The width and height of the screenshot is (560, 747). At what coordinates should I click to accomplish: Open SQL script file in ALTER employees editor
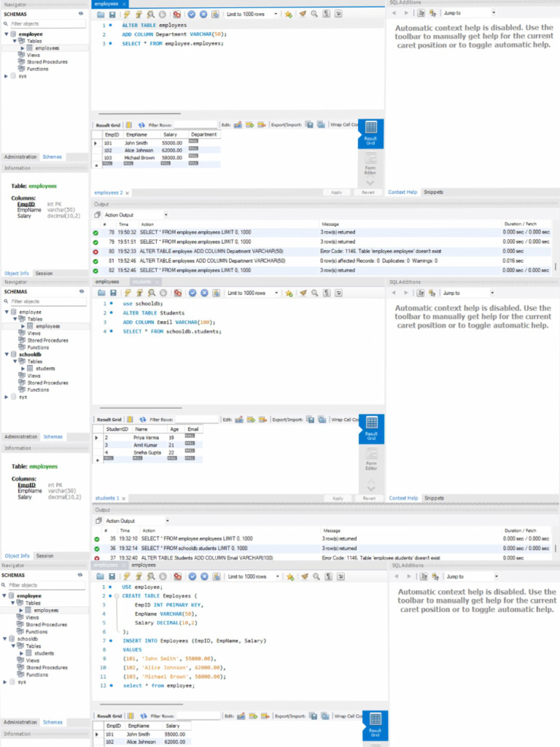101,15
